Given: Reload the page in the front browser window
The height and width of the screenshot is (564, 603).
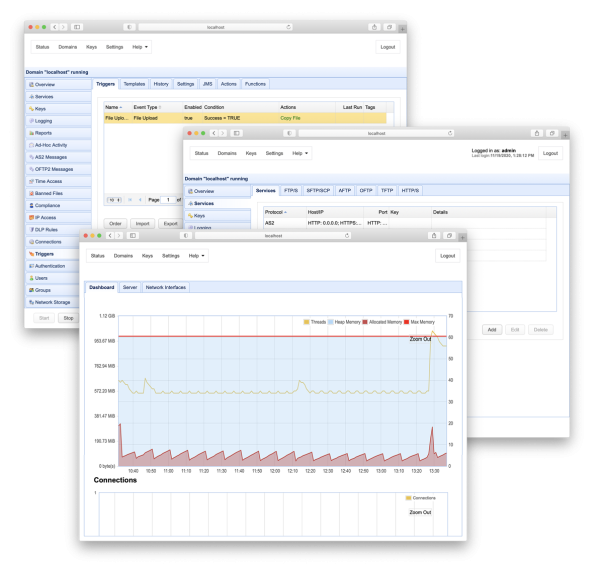Looking at the screenshot, I should 346,236.
